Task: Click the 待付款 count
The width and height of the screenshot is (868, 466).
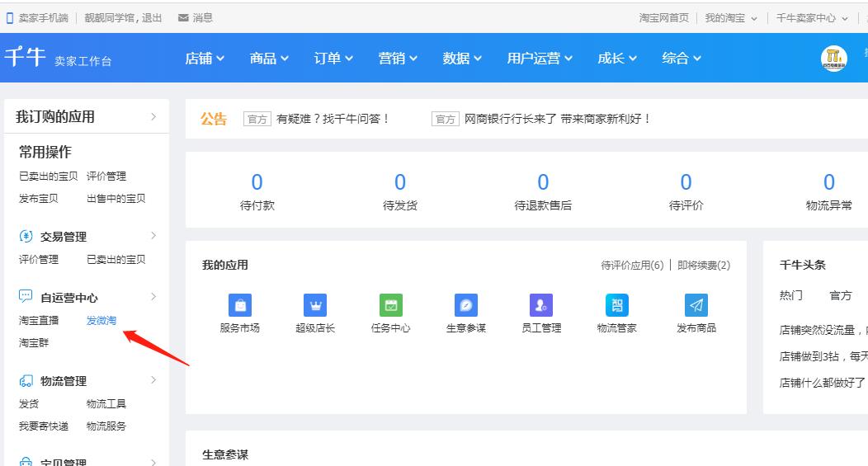Action: coord(257,182)
